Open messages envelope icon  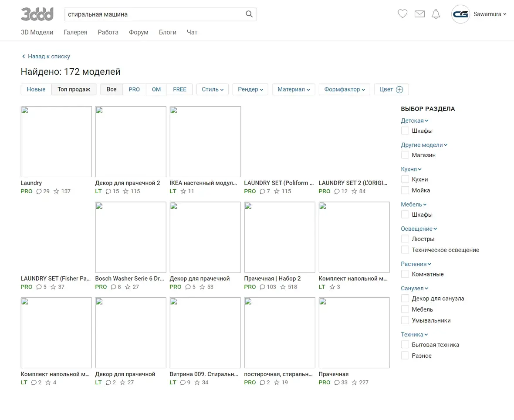tap(419, 14)
